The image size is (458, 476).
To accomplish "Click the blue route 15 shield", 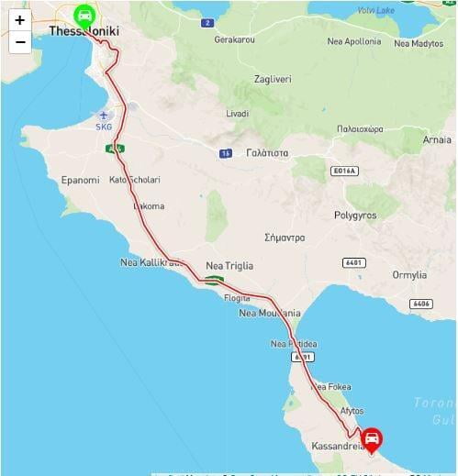I will [x=226, y=153].
